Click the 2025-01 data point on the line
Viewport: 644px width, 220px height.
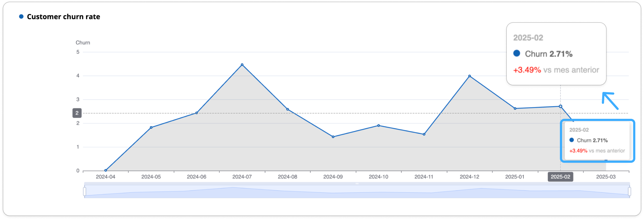pyautogui.click(x=515, y=109)
